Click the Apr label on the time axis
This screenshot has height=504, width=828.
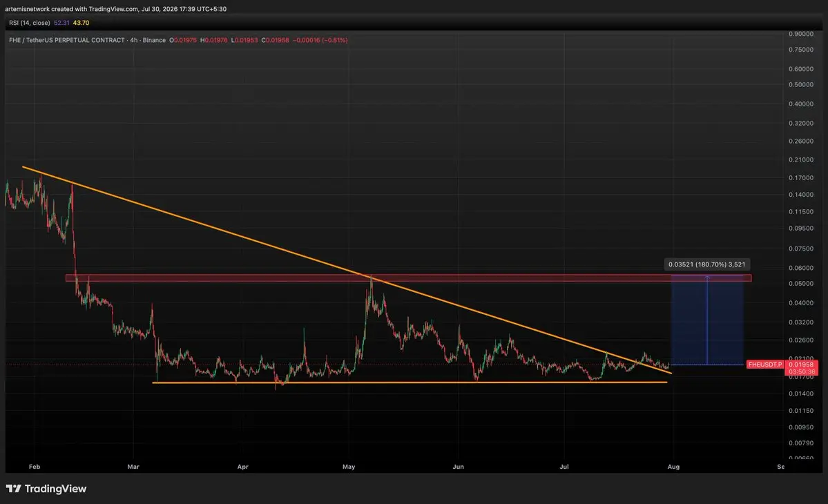click(x=242, y=467)
